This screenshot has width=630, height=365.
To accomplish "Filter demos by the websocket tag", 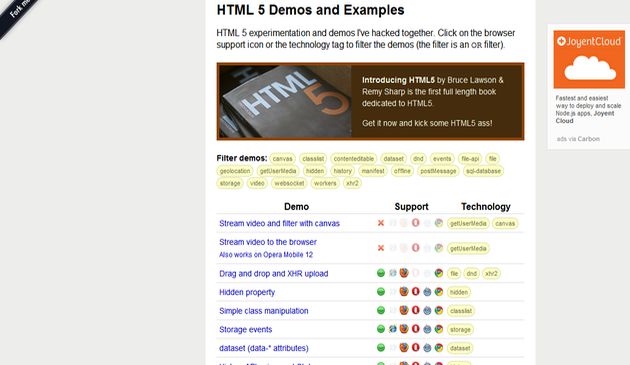I will point(289,183).
